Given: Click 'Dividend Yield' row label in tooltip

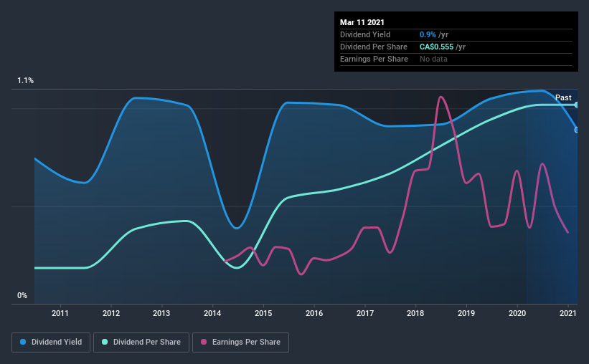Looking at the screenshot, I should pyautogui.click(x=365, y=34).
